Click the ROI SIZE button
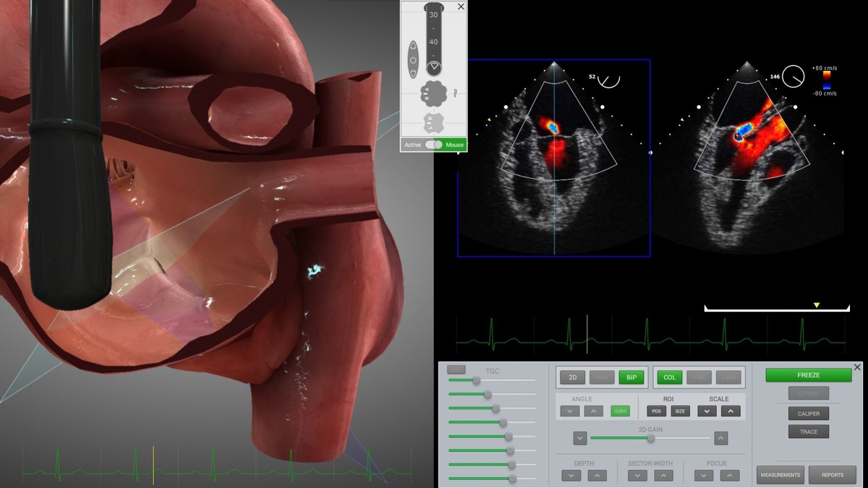 coord(680,411)
